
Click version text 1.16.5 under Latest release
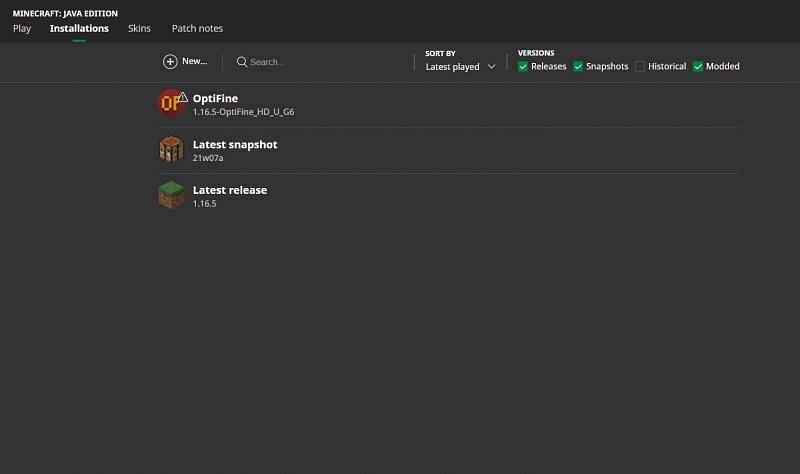pyautogui.click(x=204, y=204)
